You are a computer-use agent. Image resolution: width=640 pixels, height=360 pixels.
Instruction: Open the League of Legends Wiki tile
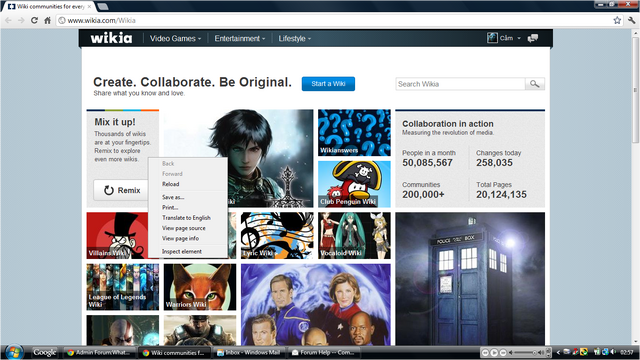[122, 287]
